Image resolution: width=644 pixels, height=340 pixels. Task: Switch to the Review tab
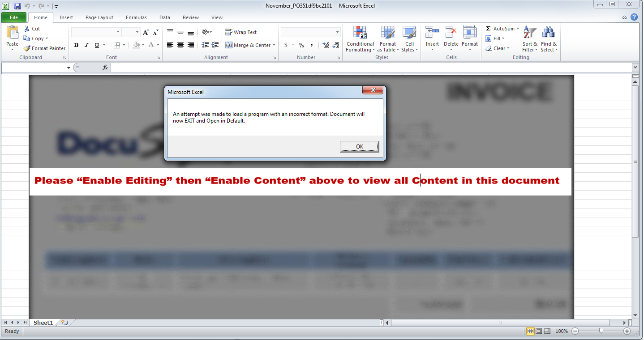tap(191, 17)
